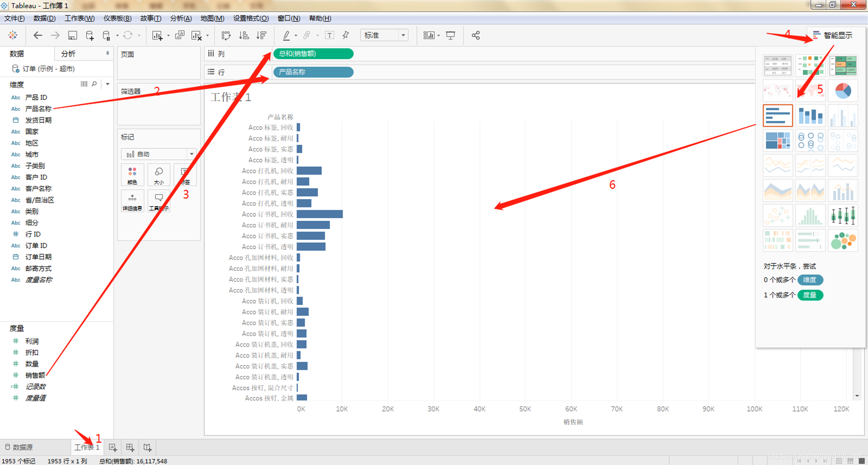
Task: Choose horizontal bars chart in Show Me
Action: [x=778, y=116]
